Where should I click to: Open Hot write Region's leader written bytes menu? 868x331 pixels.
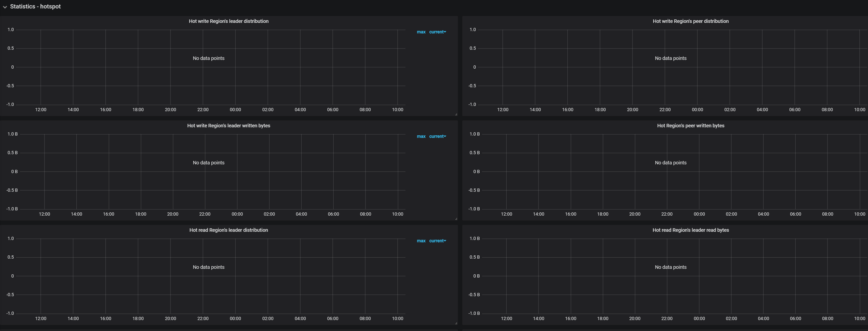click(x=228, y=125)
